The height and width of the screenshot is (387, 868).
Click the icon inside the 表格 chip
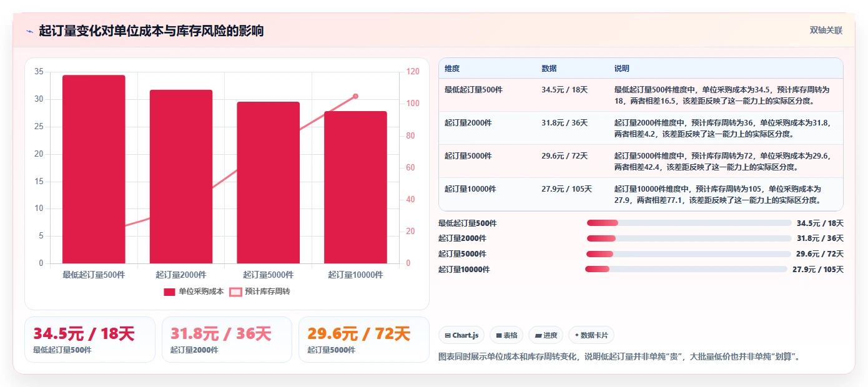pos(499,335)
